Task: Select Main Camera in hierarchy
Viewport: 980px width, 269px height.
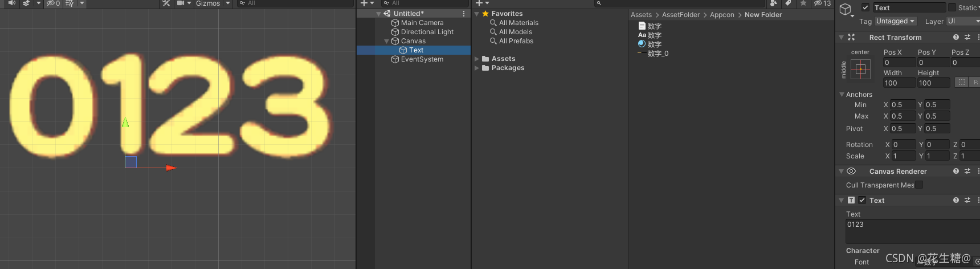Action: [422, 23]
